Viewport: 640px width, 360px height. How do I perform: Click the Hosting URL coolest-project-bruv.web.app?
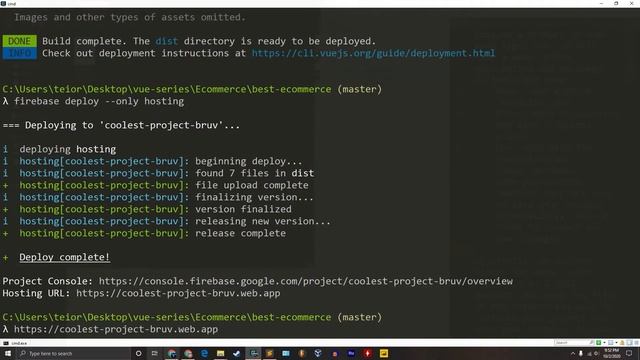pyautogui.click(x=178, y=293)
